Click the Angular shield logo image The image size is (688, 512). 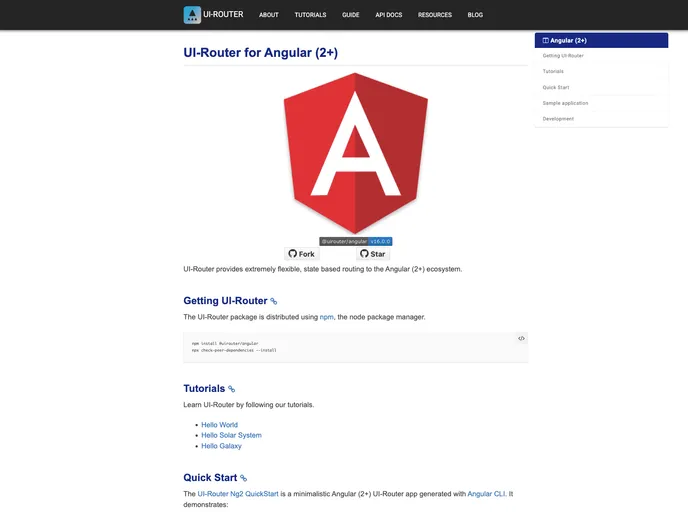click(355, 154)
